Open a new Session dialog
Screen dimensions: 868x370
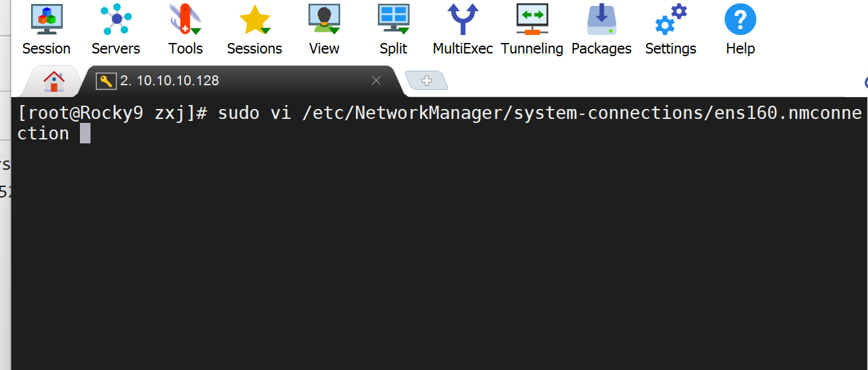46,28
